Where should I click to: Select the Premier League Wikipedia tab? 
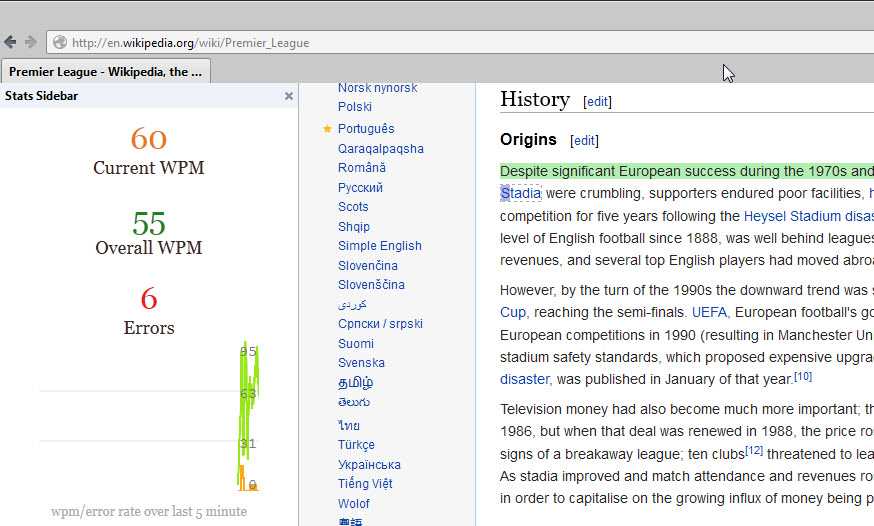(x=106, y=72)
